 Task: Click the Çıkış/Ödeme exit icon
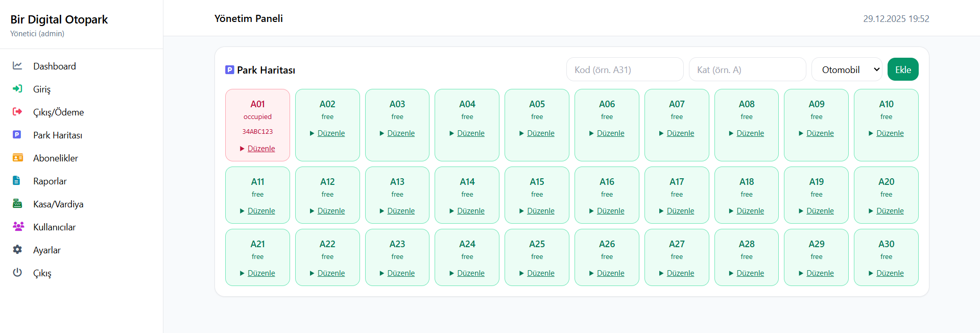17,112
